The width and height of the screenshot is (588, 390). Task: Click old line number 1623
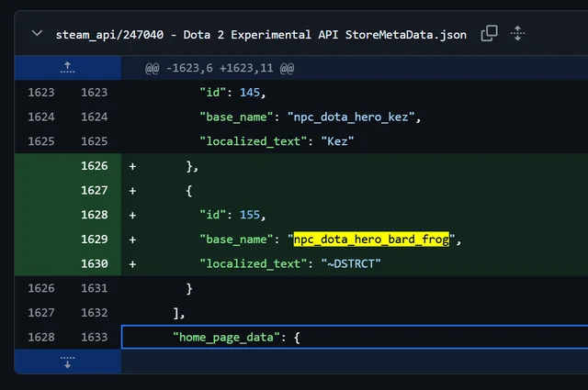click(41, 92)
